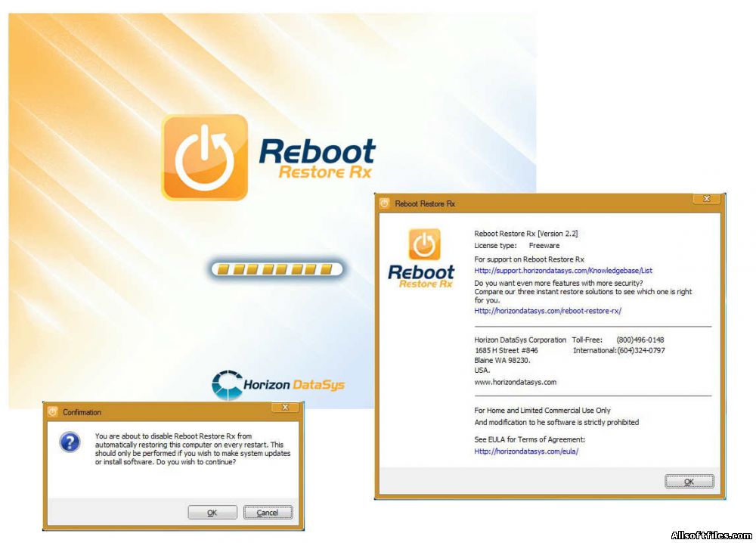Click 'For support on Reboot Restore Rx' text
Image resolution: width=756 pixels, height=543 pixels.
(x=529, y=259)
